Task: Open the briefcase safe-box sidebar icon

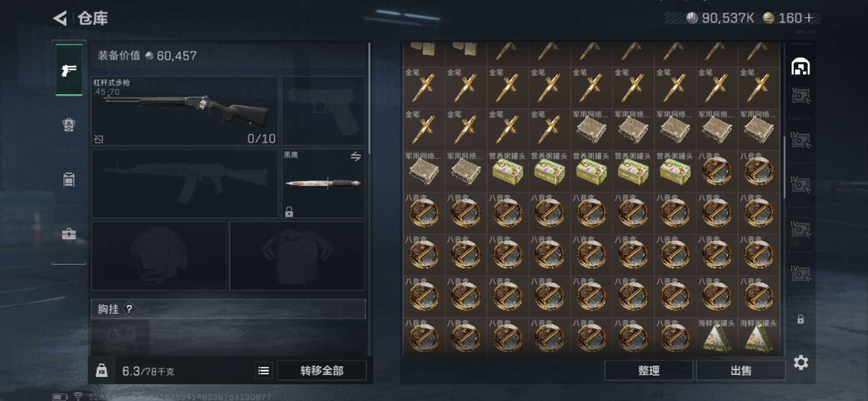Action: tap(69, 234)
